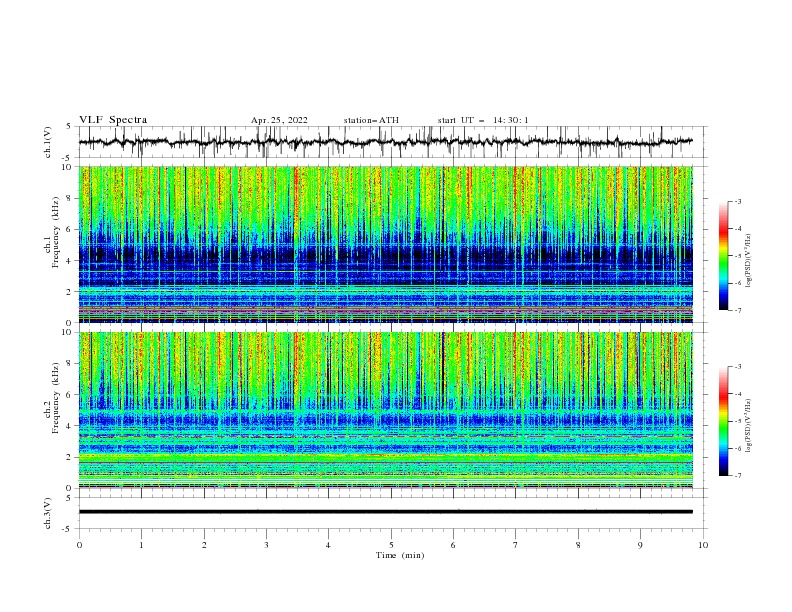Click inside the ch.2 spectrogram panel
This screenshot has width=792, height=612.
point(385,410)
